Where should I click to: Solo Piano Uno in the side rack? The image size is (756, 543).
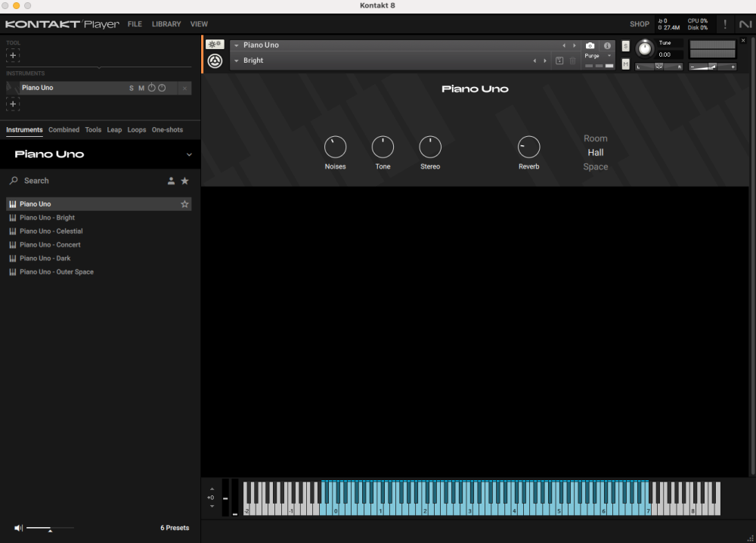131,88
